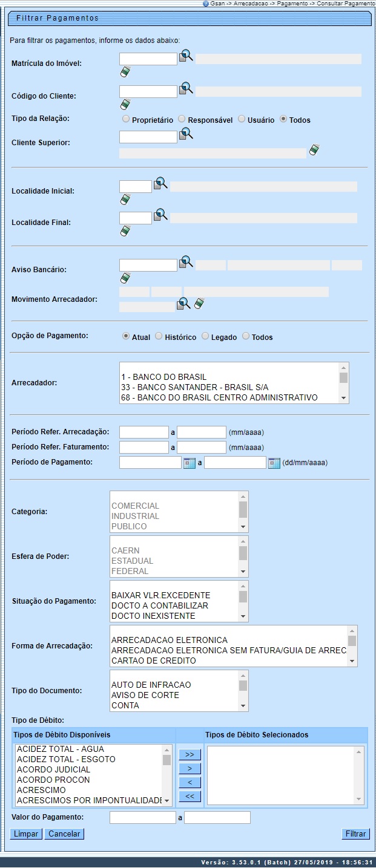Choose Histórico payment option
Viewport: 376px width, 868px height.
(159, 336)
